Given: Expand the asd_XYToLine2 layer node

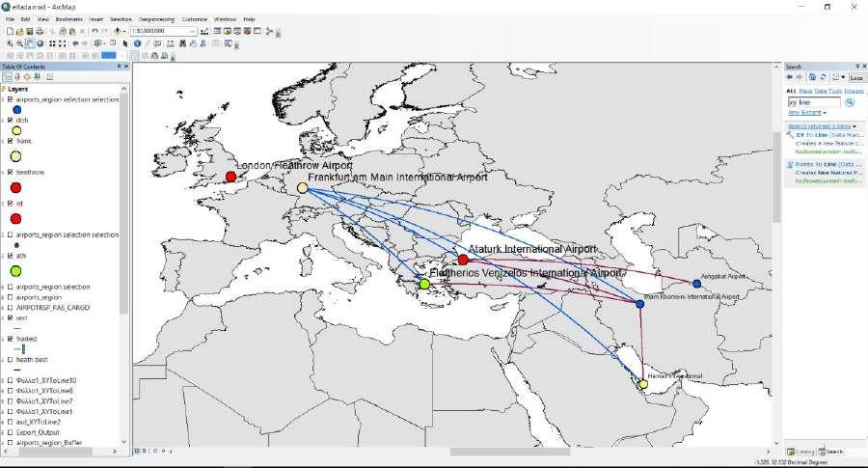Looking at the screenshot, I should 3,422.
